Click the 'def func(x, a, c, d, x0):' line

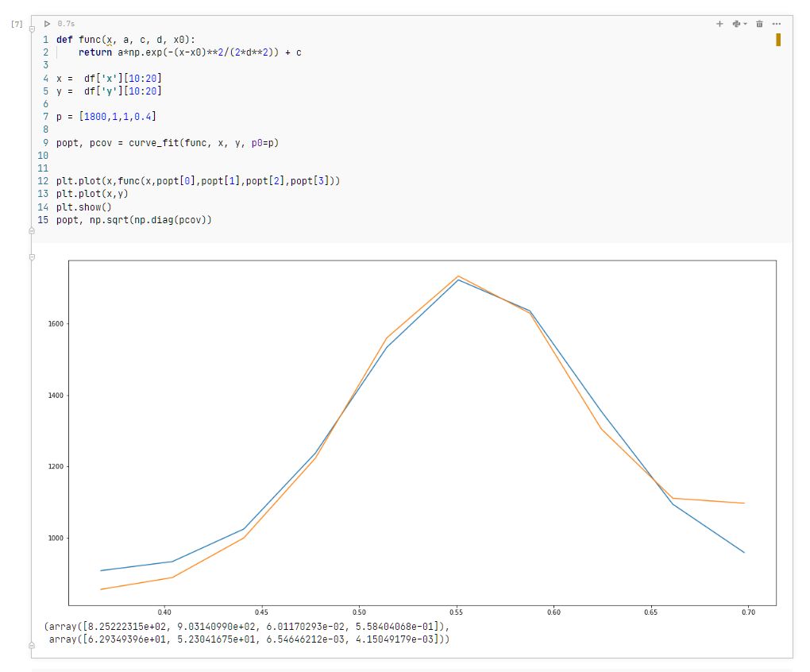coord(125,40)
